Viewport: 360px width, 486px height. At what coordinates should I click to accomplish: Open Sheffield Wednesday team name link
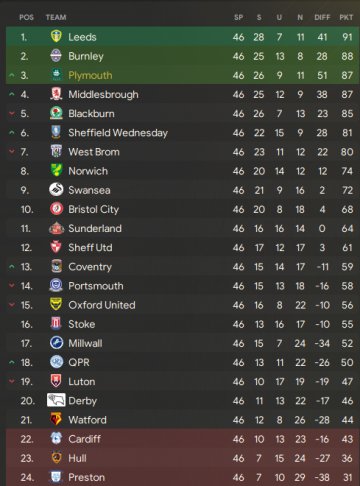(x=118, y=133)
